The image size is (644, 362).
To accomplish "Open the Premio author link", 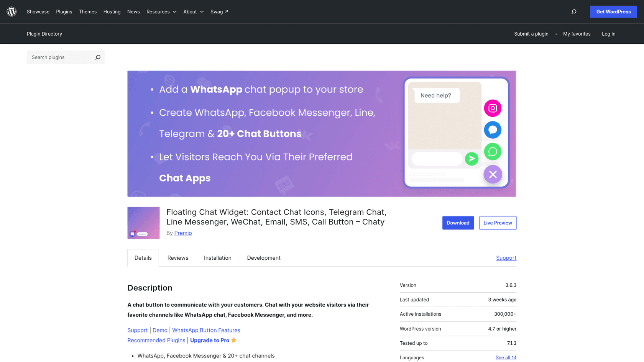I will (x=183, y=233).
